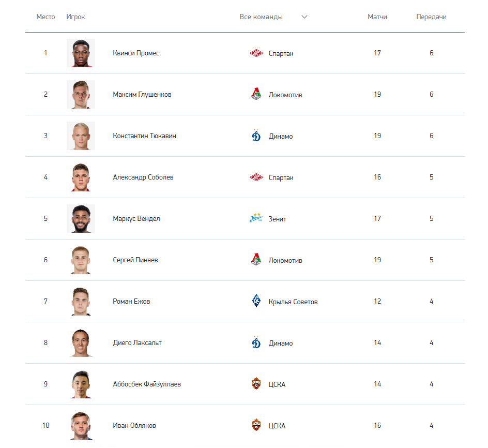Open player link Квинси Промес
The width and height of the screenshot is (488, 448).
click(136, 53)
